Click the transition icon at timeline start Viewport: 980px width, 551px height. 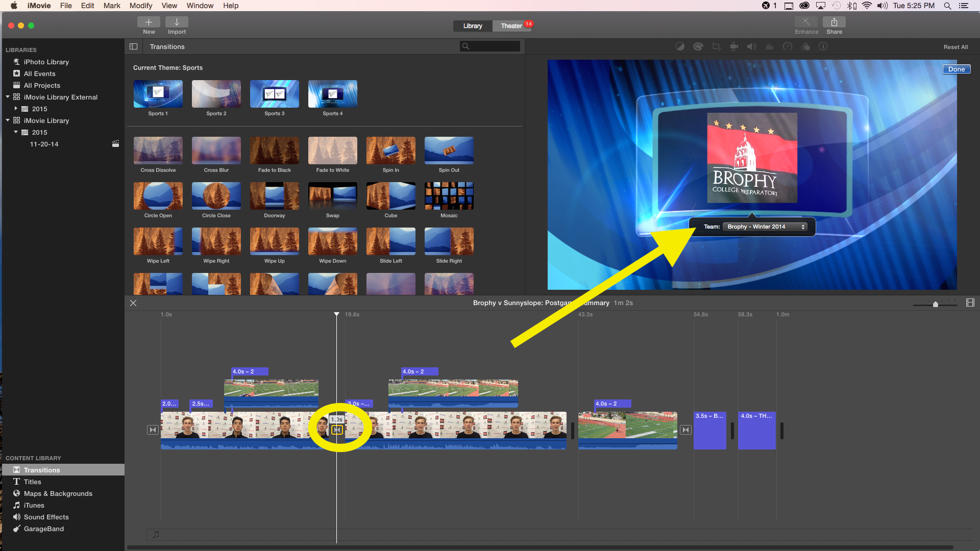point(153,430)
